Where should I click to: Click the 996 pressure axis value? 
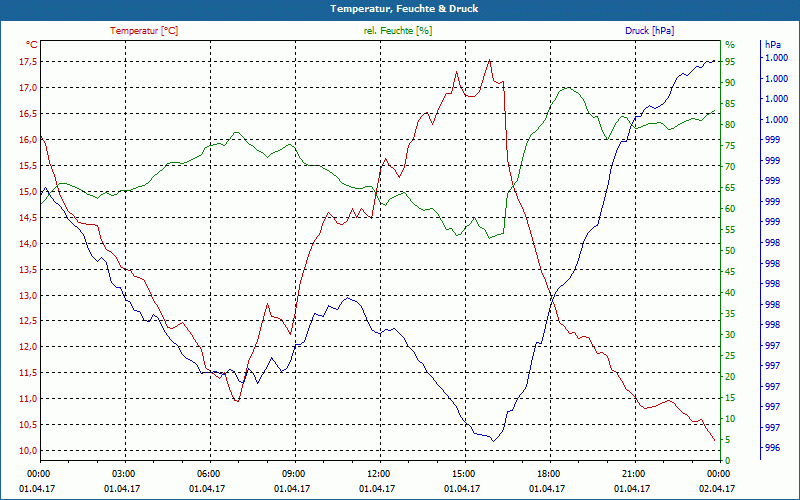click(773, 448)
